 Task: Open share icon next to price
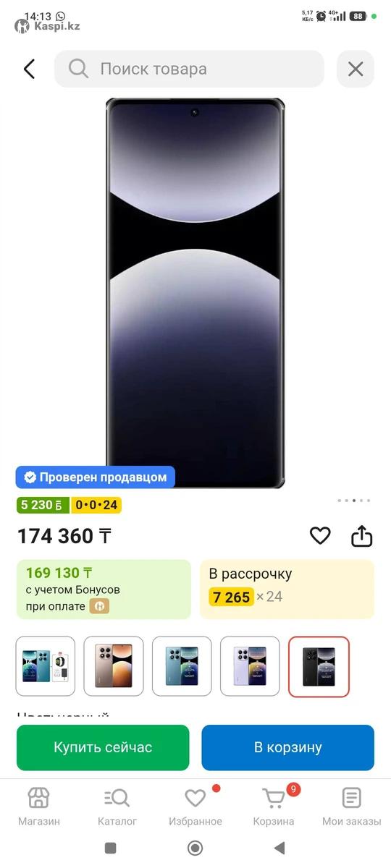(362, 535)
